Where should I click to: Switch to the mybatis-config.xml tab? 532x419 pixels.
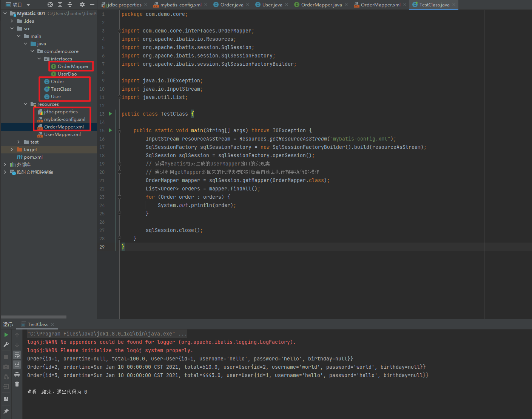coord(180,5)
